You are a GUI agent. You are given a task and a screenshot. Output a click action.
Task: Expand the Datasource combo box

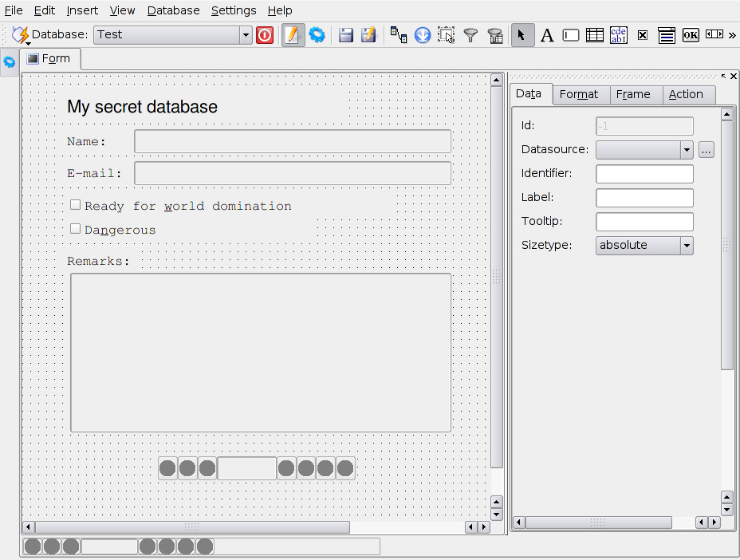coord(686,150)
